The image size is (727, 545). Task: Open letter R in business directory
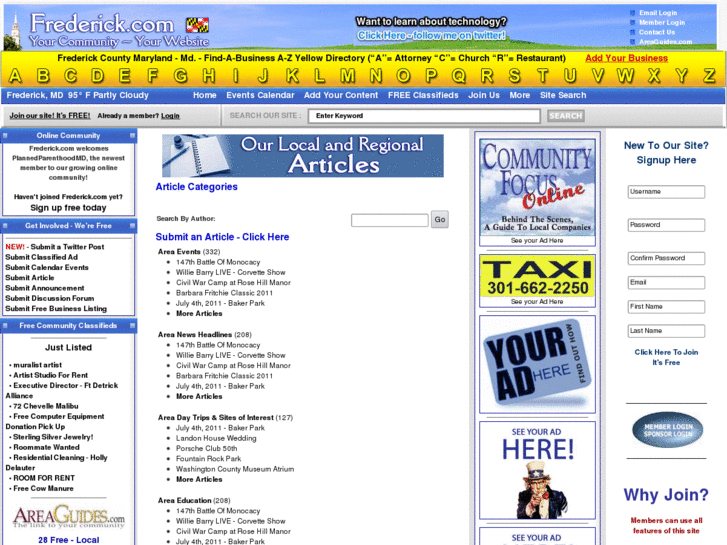tap(487, 76)
